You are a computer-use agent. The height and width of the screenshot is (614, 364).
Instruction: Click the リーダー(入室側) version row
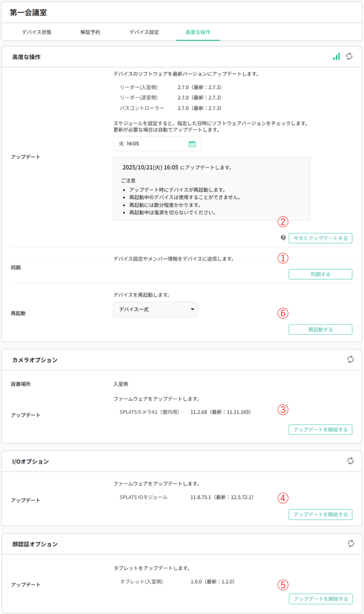171,87
